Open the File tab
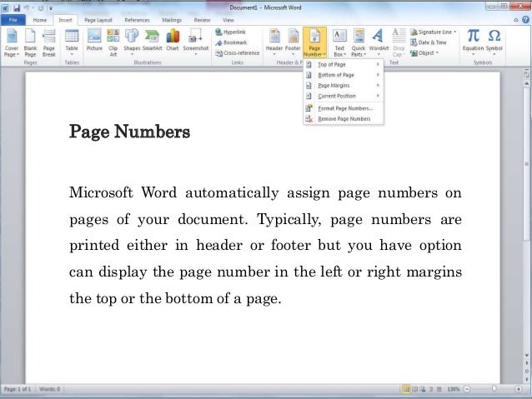This screenshot has height=399, width=532. (13, 20)
